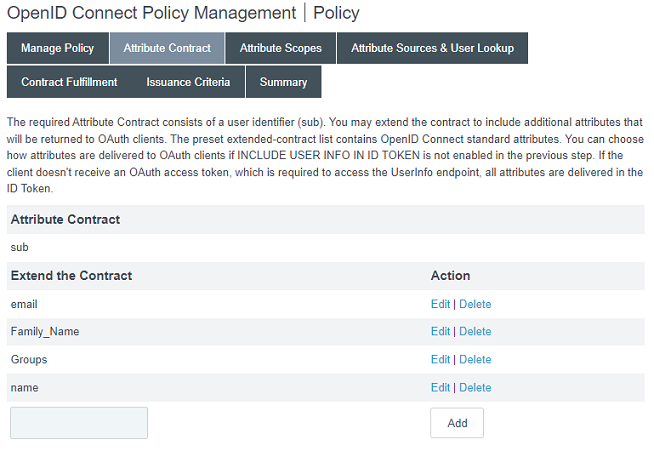The width and height of the screenshot is (654, 451).
Task: Delete the name attribute
Action: (475, 388)
